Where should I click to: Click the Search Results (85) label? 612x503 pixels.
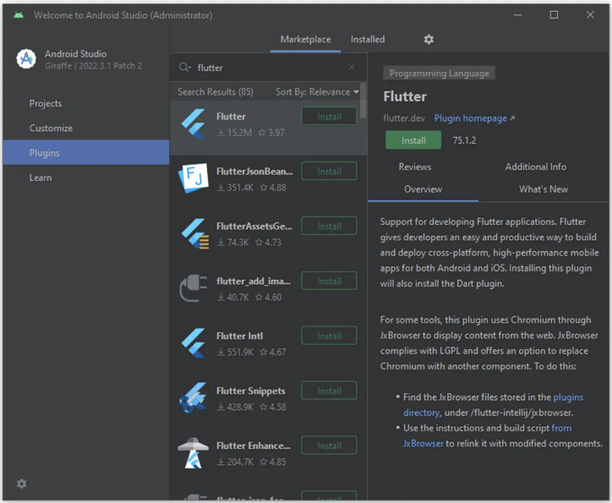(215, 92)
